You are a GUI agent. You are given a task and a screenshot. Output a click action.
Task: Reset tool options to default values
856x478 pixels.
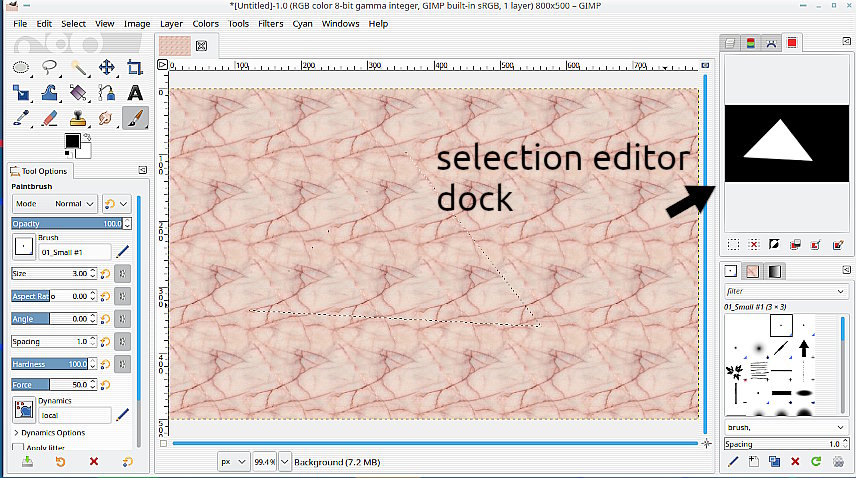(x=127, y=461)
